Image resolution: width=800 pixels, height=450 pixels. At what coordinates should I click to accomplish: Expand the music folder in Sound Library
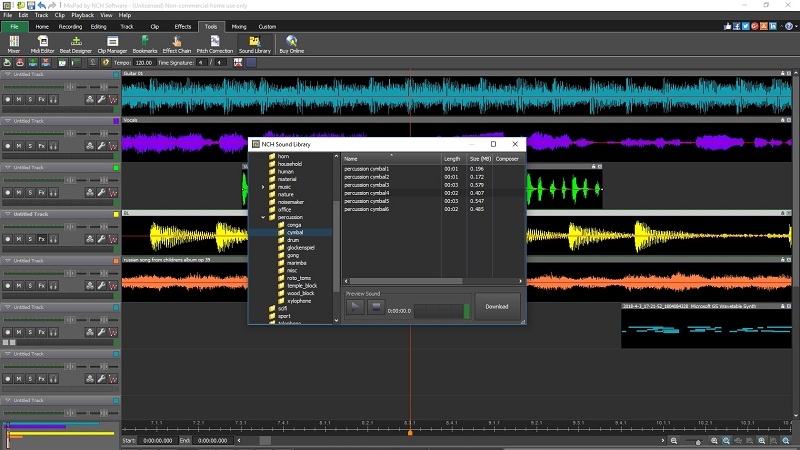point(263,187)
